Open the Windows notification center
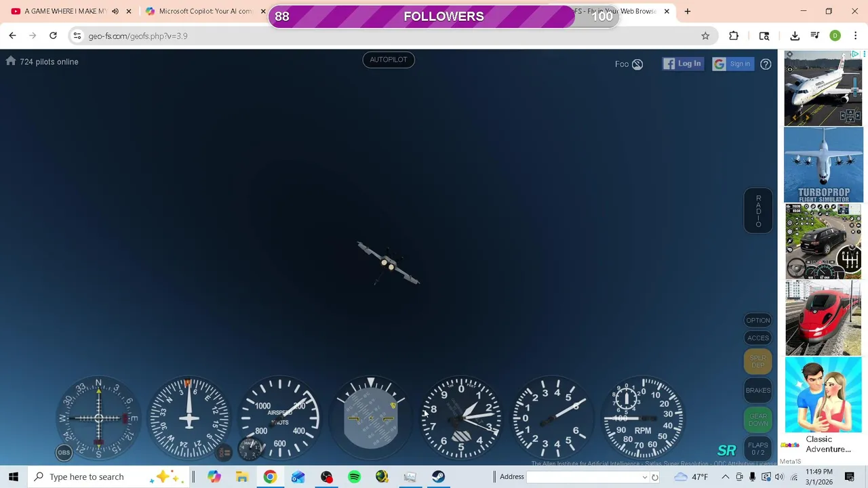Viewport: 868px width, 488px height. click(850, 476)
